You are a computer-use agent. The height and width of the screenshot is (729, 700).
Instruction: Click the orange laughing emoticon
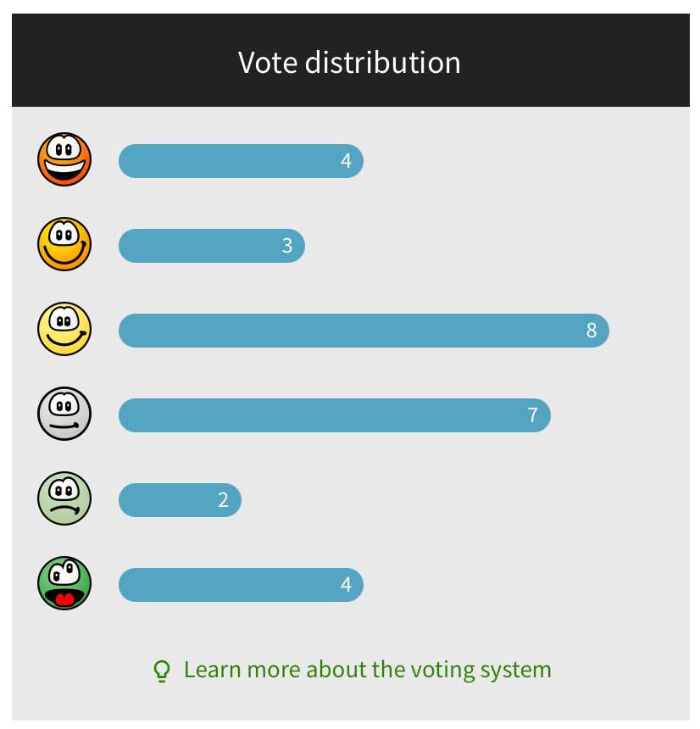(x=64, y=159)
